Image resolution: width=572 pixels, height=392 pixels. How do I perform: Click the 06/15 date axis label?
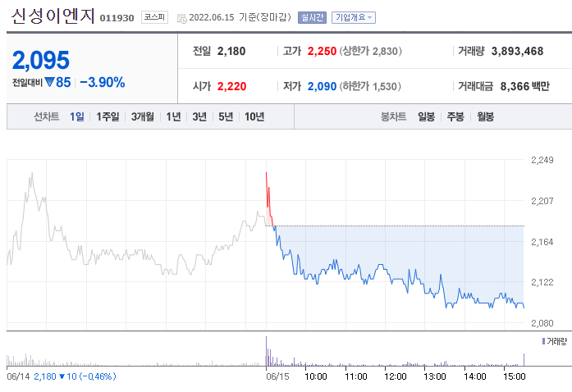pos(277,376)
